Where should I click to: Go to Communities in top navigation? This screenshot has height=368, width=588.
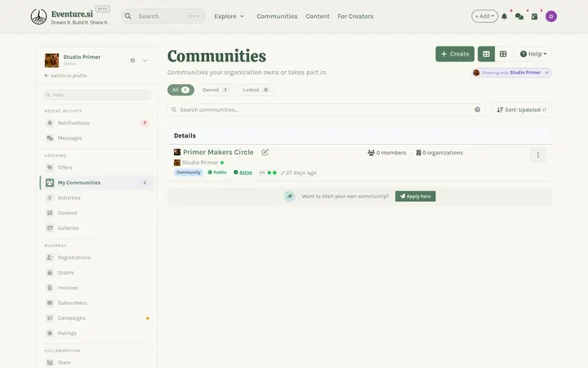coord(277,16)
